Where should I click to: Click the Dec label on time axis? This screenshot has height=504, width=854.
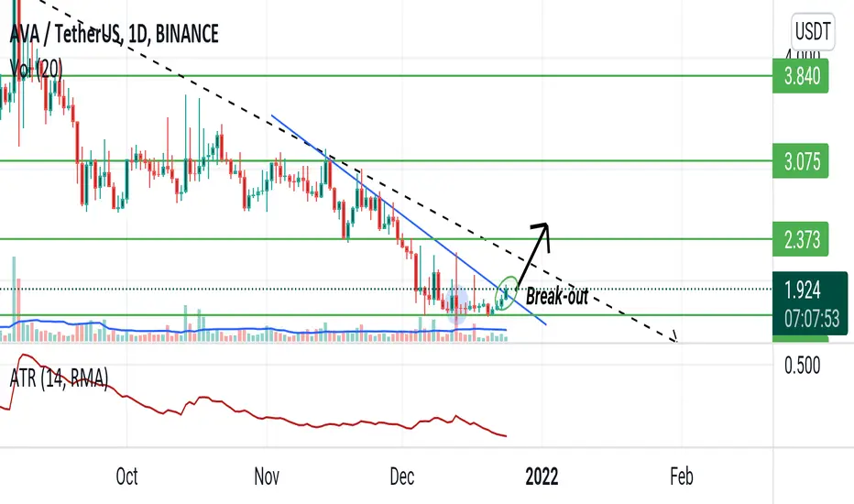coord(402,477)
